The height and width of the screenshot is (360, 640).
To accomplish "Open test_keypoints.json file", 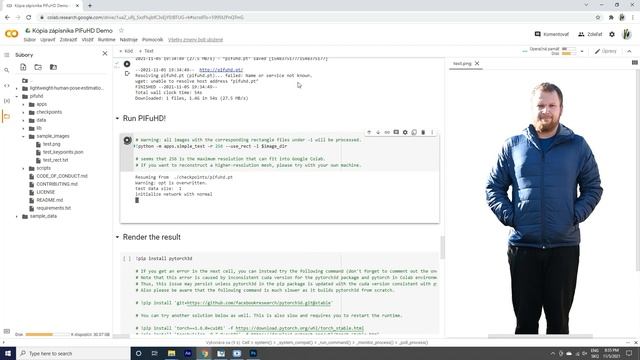I will tap(63, 152).
